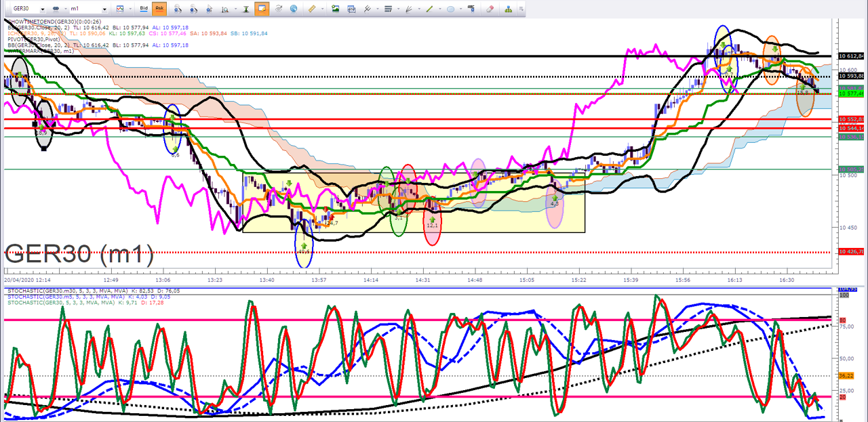Click the red 10 544,14 price label
The image size is (868, 422).
coord(851,127)
